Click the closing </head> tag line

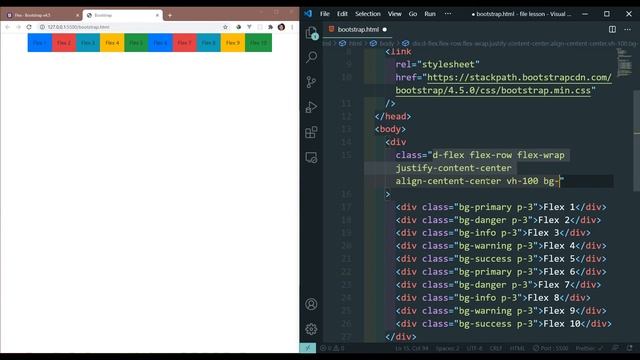click(x=393, y=116)
